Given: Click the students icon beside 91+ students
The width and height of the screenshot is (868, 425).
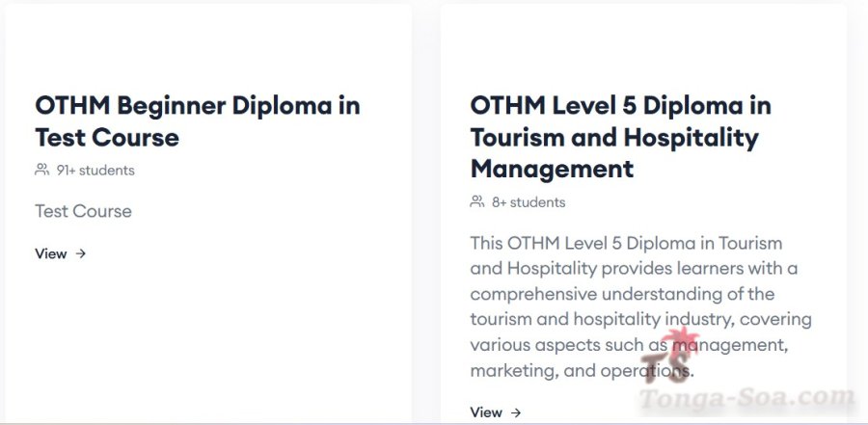Looking at the screenshot, I should click(41, 170).
